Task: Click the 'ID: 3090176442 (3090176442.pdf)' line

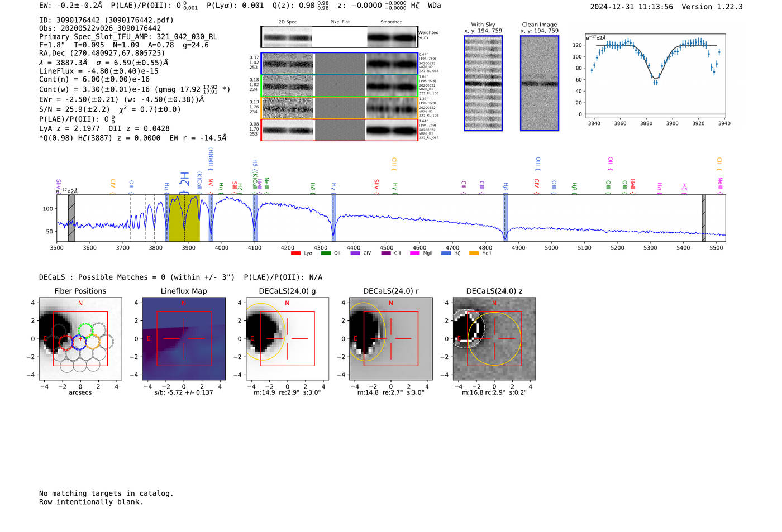Action: point(106,20)
